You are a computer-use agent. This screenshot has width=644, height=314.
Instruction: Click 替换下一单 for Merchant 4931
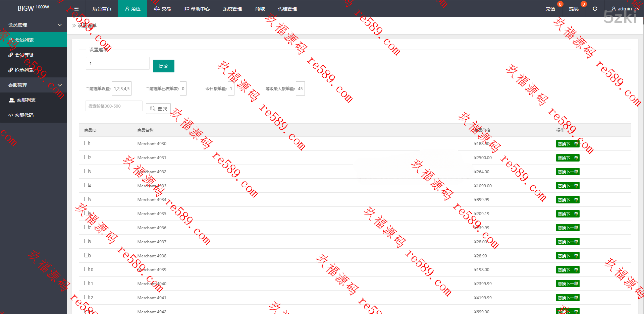tap(568, 158)
